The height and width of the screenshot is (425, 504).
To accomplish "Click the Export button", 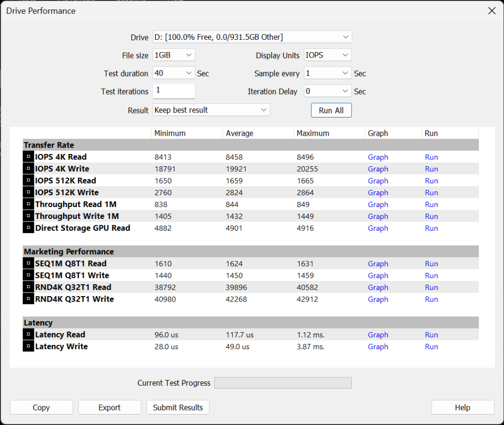I will click(x=110, y=407).
